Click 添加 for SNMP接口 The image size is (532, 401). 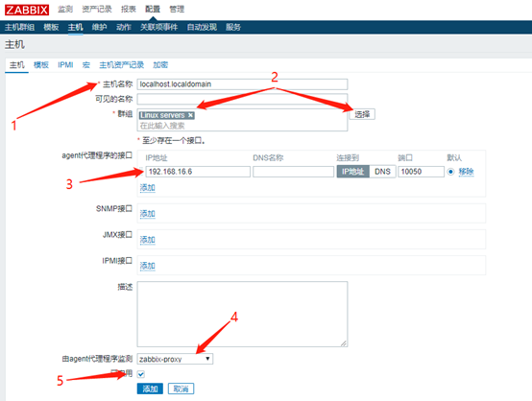pos(148,214)
